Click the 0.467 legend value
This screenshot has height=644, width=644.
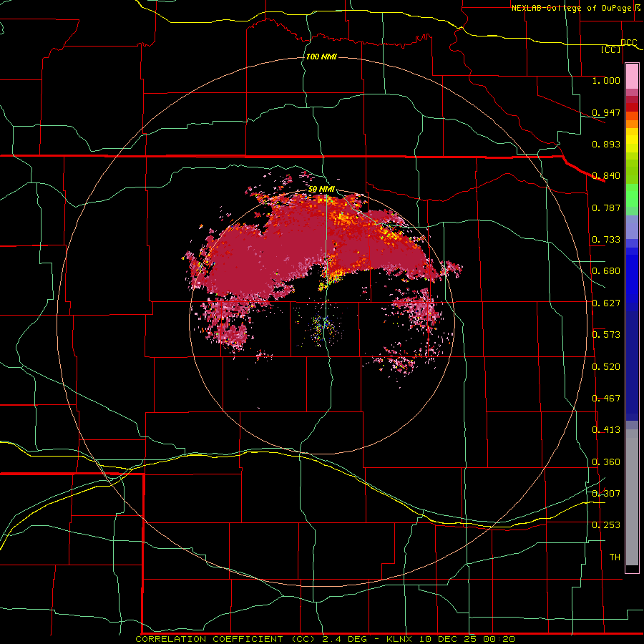point(606,399)
